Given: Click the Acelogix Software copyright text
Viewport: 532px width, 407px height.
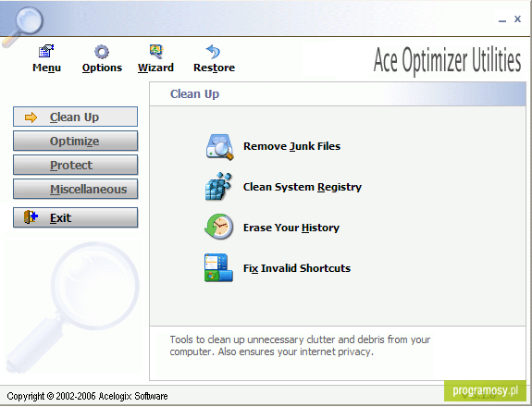Looking at the screenshot, I should [x=87, y=396].
